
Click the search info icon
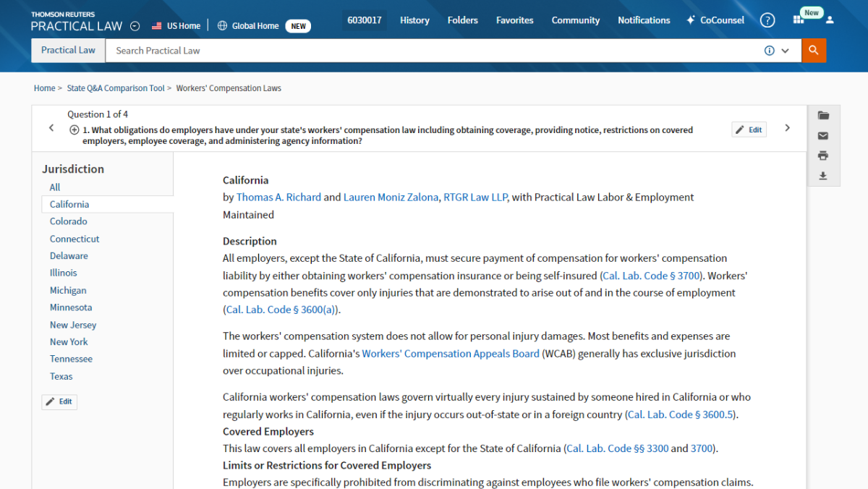coord(769,51)
